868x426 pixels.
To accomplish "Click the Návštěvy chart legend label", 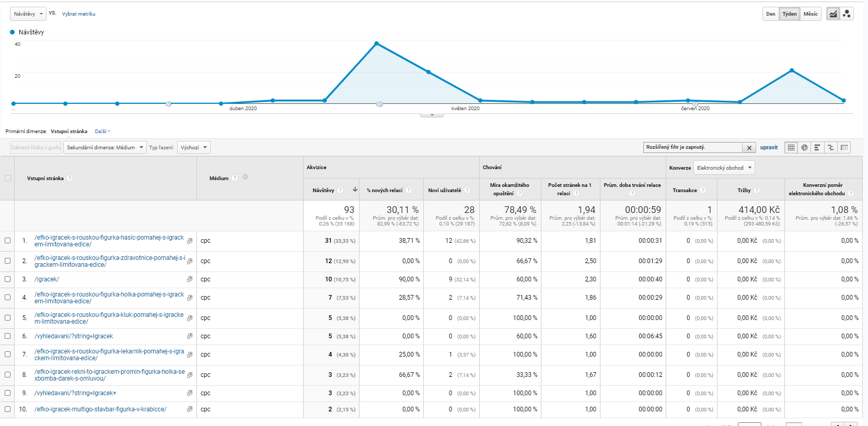I will pos(31,32).
